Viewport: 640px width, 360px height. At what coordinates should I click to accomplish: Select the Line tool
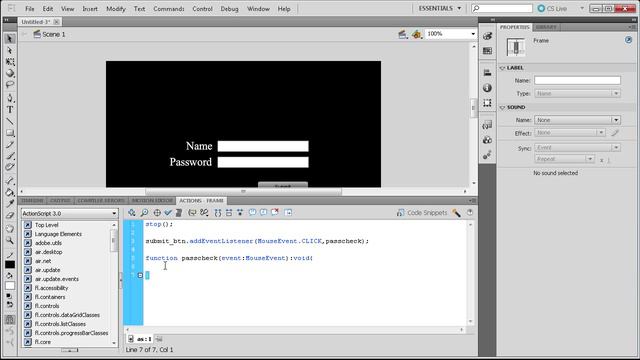[x=10, y=121]
